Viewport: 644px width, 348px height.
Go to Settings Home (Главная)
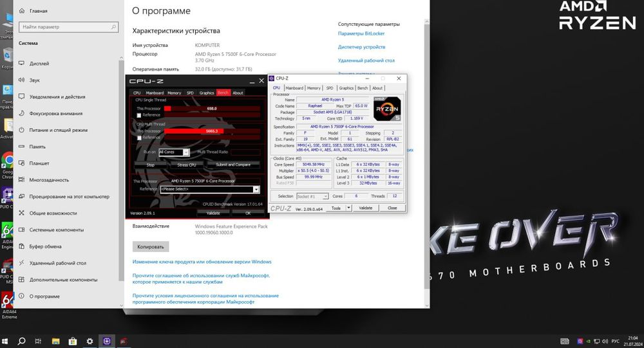[38, 11]
